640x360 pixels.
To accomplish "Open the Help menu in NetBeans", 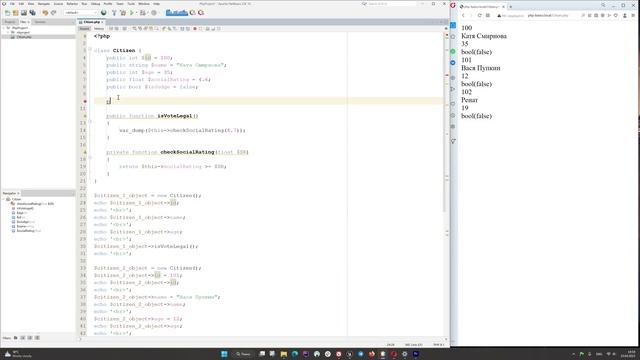I will click(x=156, y=4).
